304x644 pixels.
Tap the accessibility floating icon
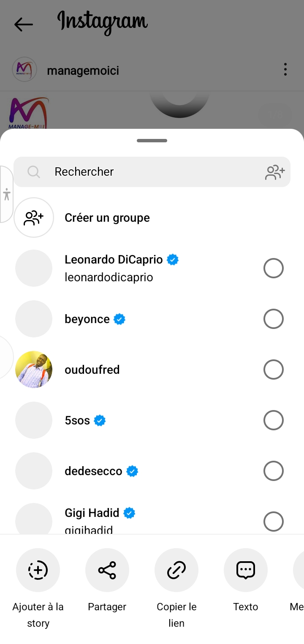7,194
